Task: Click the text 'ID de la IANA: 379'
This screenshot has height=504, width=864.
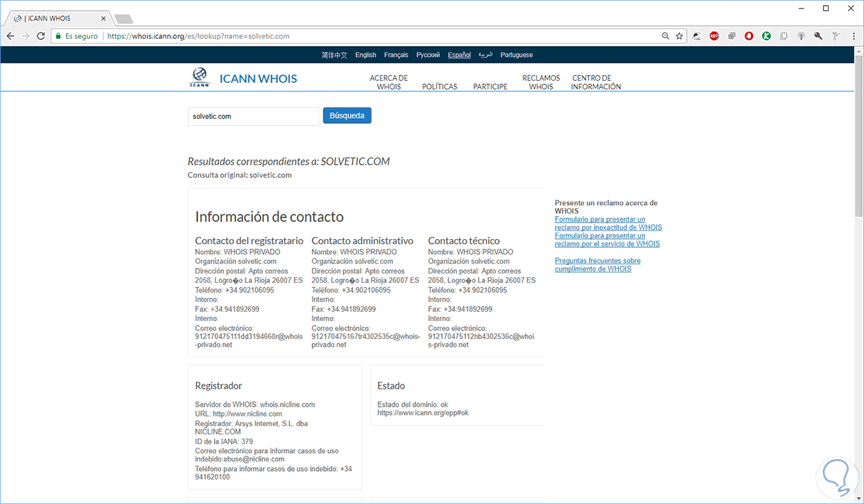Action: pos(224,441)
